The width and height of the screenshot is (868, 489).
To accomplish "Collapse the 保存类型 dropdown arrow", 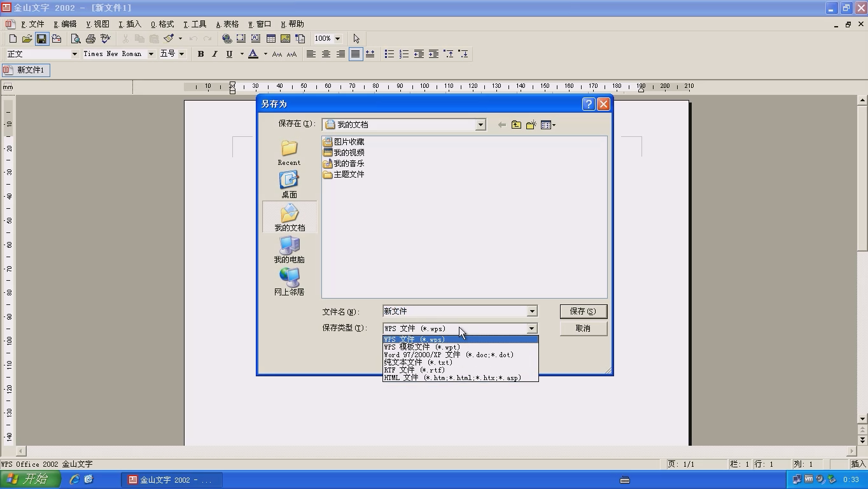I will coord(532,329).
